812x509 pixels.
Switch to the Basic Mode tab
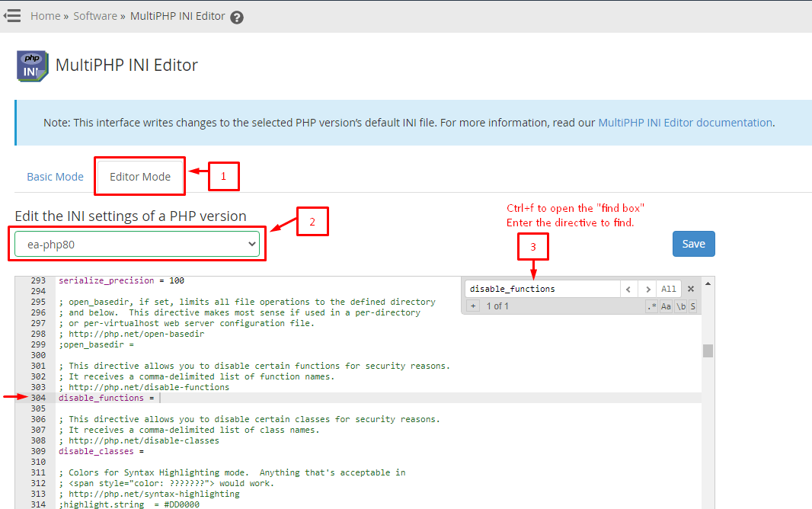pos(55,177)
